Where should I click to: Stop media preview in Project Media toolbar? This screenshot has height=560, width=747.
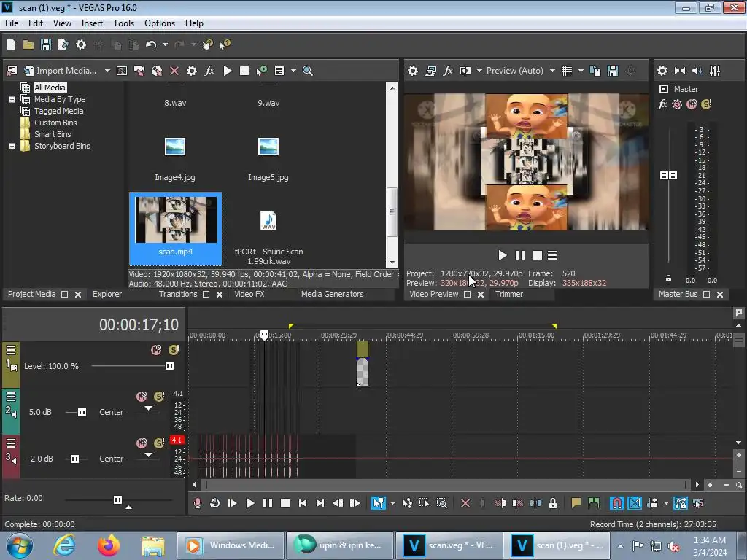[244, 71]
